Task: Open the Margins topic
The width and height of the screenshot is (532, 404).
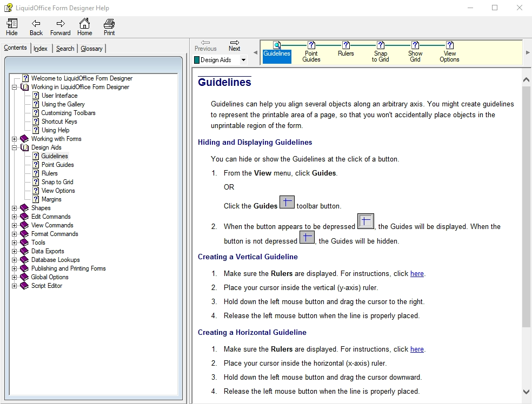Action: [51, 199]
